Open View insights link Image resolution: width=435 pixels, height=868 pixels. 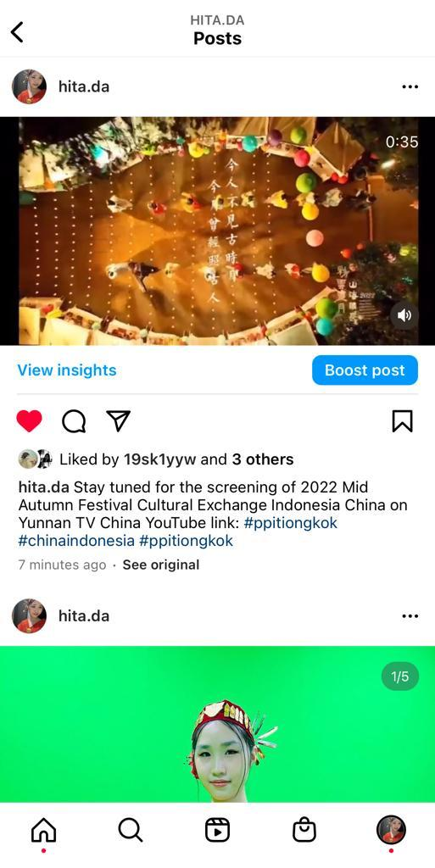click(67, 370)
